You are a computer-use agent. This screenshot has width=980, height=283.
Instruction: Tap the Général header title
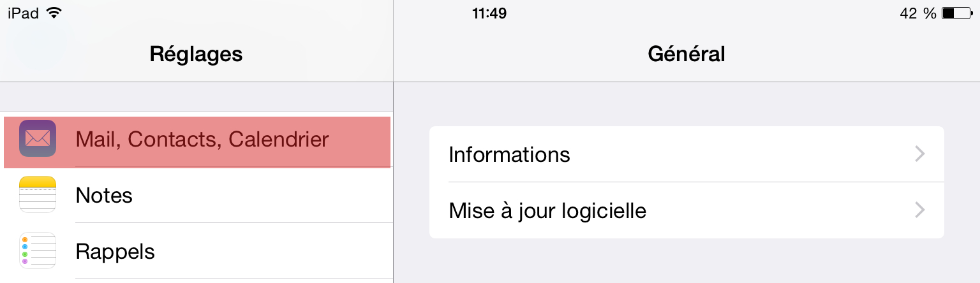(687, 54)
